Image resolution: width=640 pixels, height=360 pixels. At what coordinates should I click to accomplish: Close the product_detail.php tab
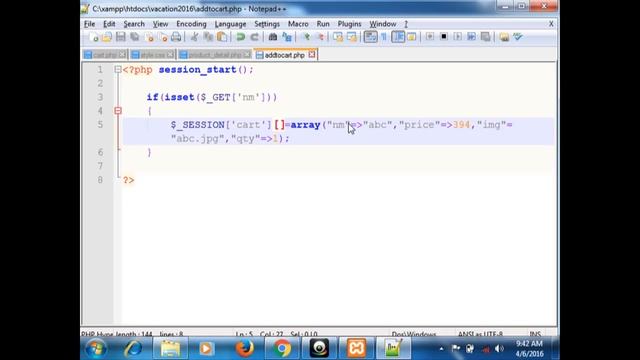[x=247, y=54]
